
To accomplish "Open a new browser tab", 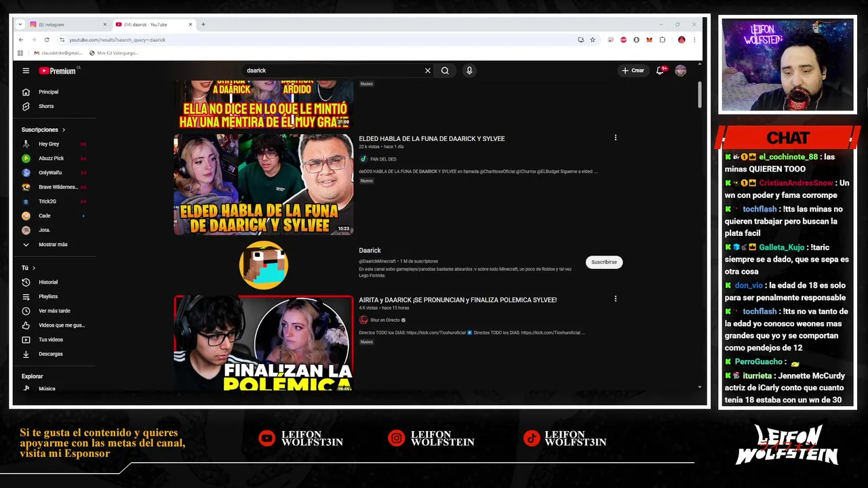I will pyautogui.click(x=203, y=24).
